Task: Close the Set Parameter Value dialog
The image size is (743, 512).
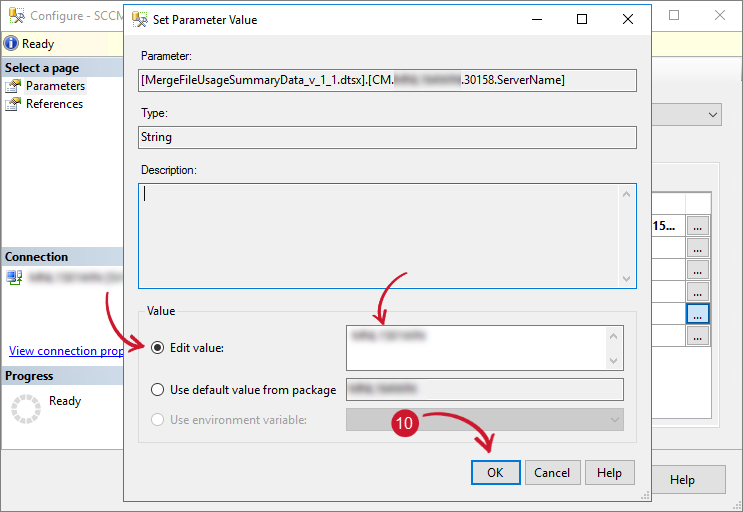Action: 628,19
